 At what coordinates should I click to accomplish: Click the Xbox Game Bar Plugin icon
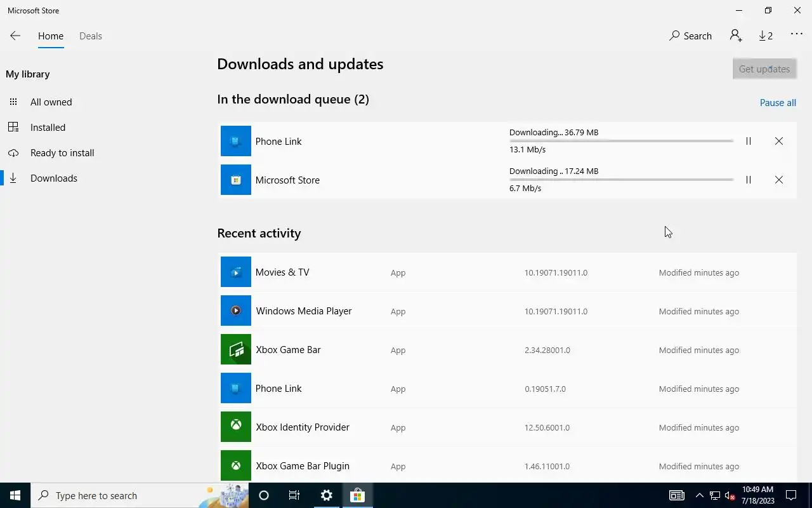click(x=236, y=465)
